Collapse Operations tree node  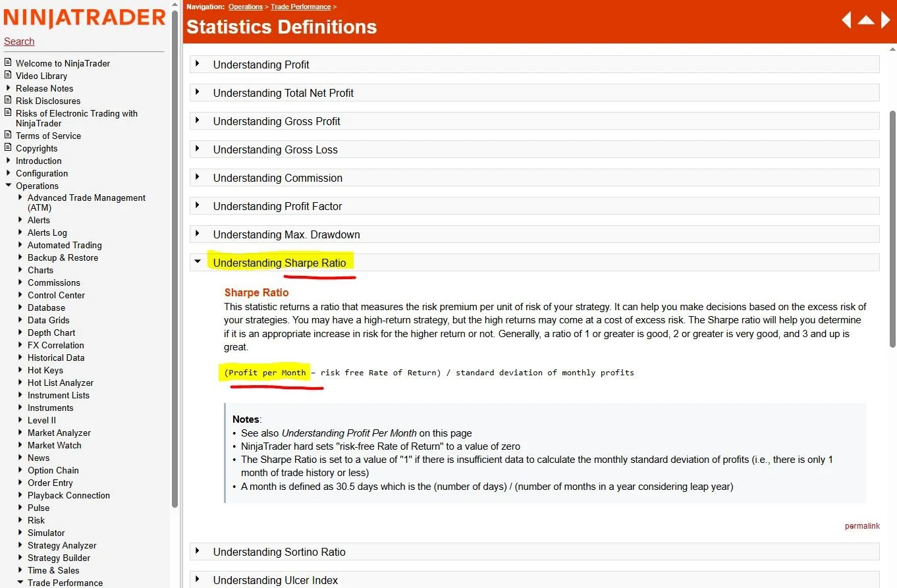pyautogui.click(x=8, y=185)
